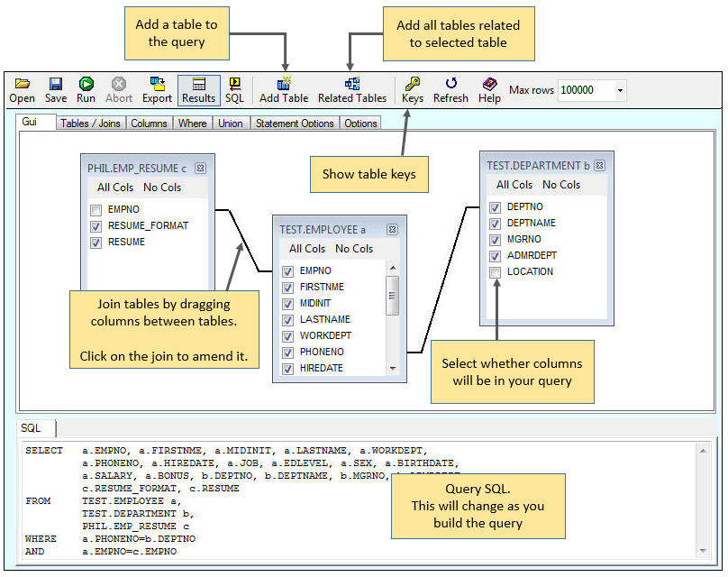Click All Cols in TEST.DEPARTMENT table

click(x=514, y=185)
